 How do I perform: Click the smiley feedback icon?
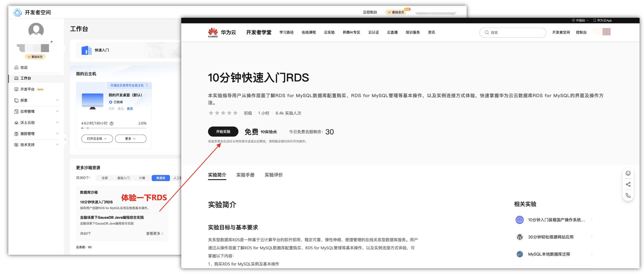click(x=628, y=173)
